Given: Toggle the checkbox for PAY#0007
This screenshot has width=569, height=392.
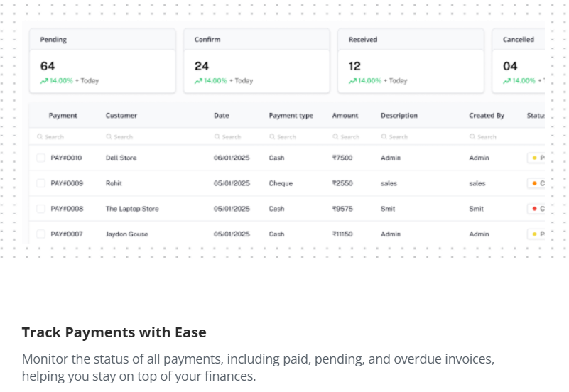Looking at the screenshot, I should 40,234.
